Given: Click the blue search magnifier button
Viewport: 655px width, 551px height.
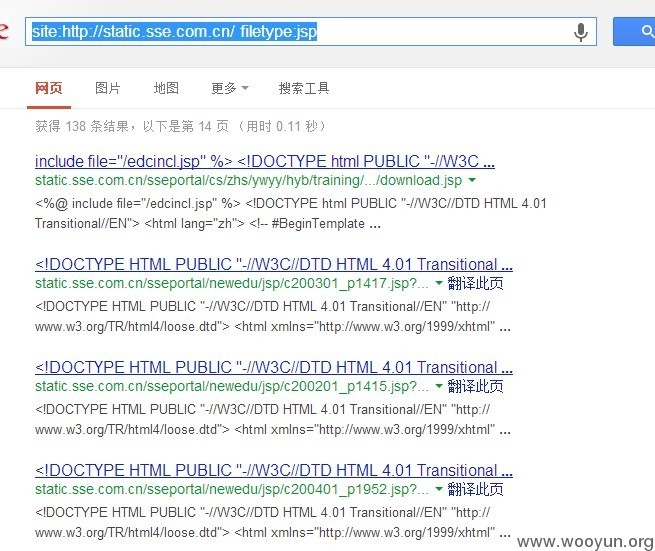Looking at the screenshot, I should (634, 31).
